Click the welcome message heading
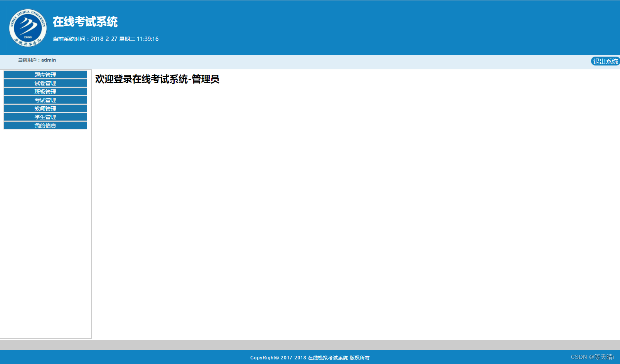This screenshot has width=620, height=364. [x=155, y=80]
